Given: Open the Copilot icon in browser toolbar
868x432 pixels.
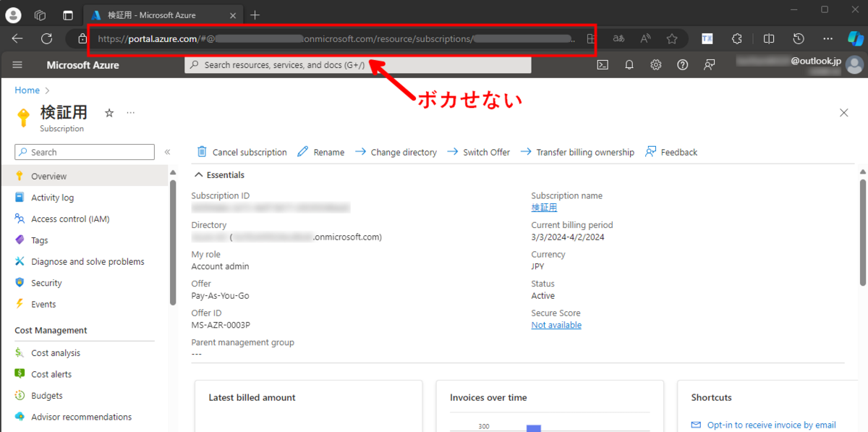Looking at the screenshot, I should (x=855, y=38).
